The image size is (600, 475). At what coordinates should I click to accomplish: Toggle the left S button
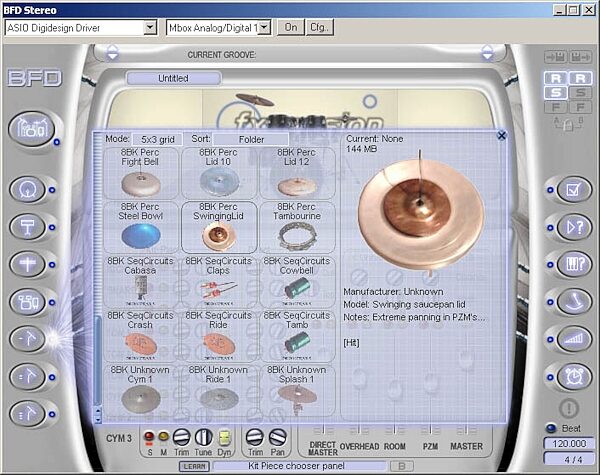(556, 93)
